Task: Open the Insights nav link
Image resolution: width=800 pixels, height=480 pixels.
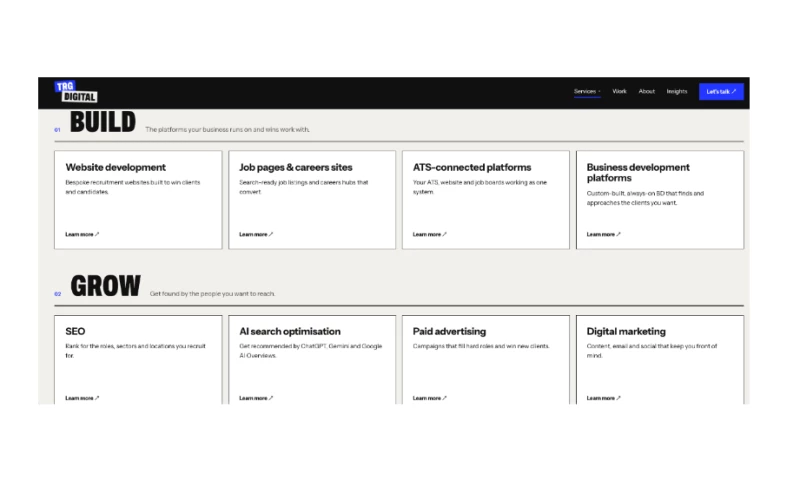Action: [677, 91]
